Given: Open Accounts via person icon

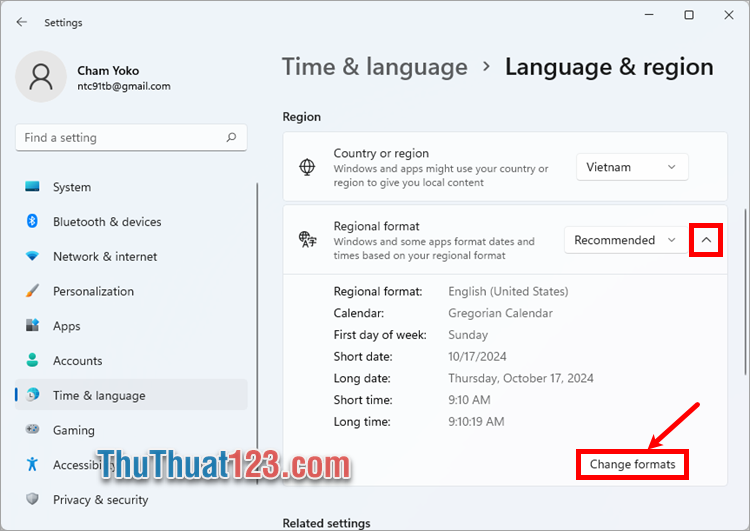Looking at the screenshot, I should click(33, 361).
